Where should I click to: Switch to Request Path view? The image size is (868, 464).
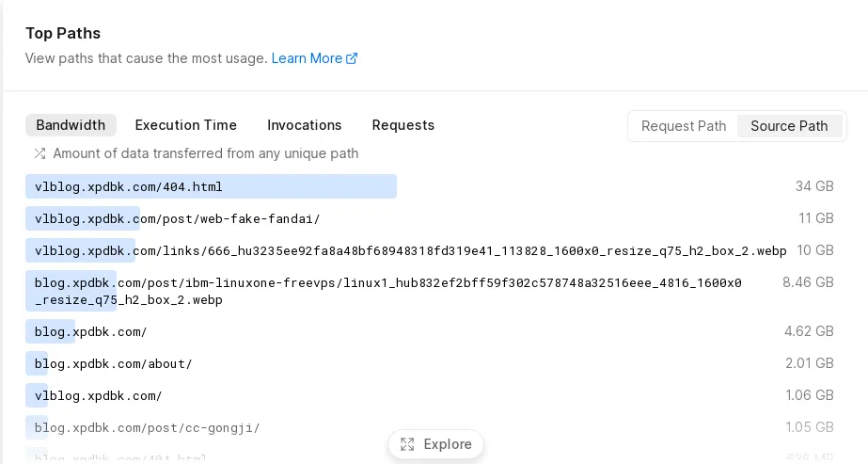pyautogui.click(x=684, y=126)
